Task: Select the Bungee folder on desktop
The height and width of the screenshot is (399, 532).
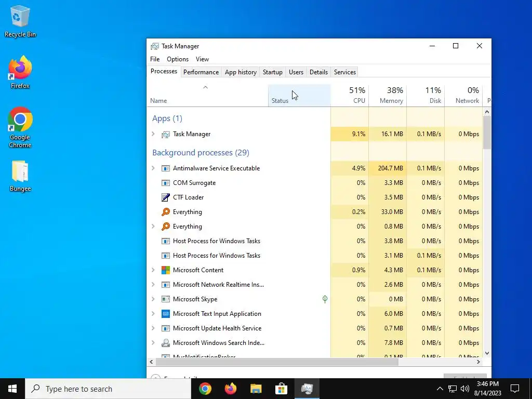Action: 20,177
